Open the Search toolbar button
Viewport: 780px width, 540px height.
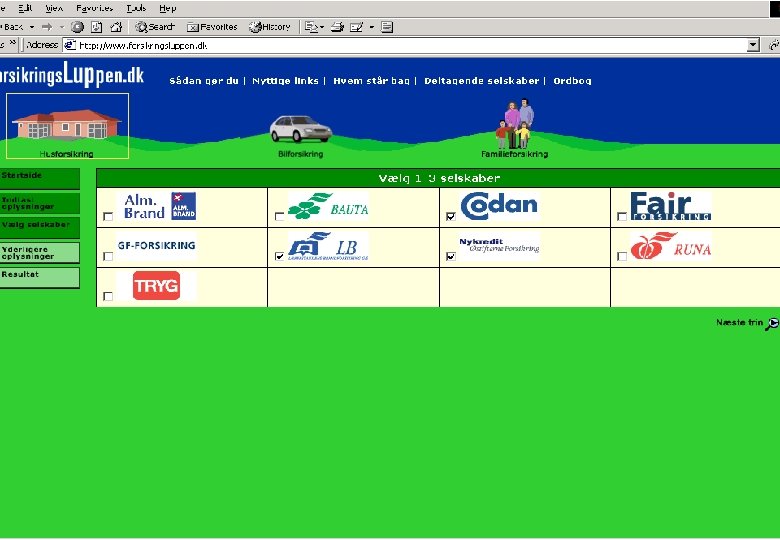click(155, 27)
